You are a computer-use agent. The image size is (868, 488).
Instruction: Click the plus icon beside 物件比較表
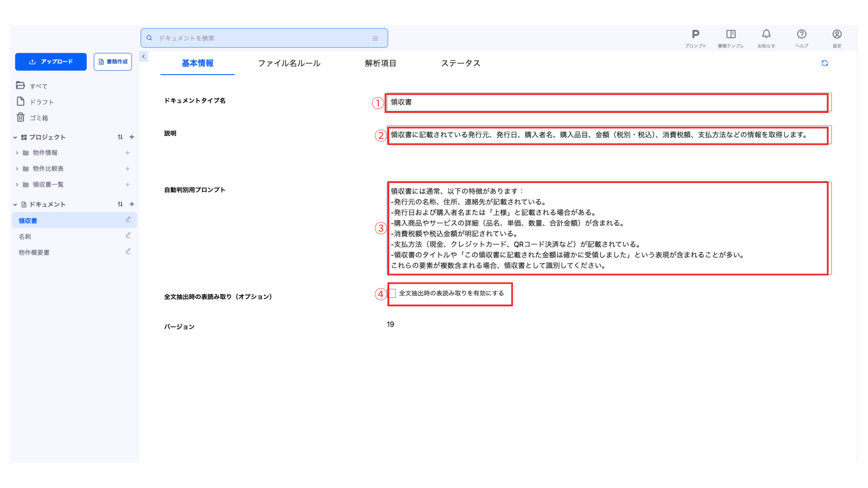[x=127, y=169]
